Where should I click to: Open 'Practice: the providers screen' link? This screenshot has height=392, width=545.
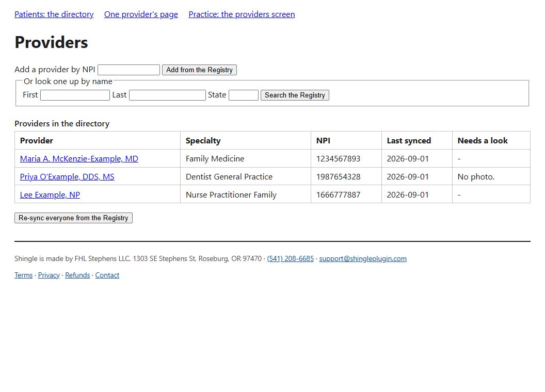tap(242, 14)
